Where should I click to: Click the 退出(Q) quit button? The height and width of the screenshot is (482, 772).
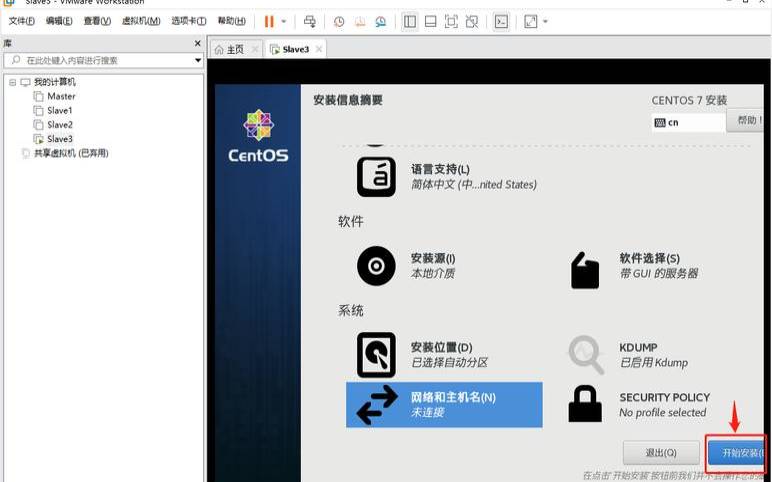pyautogui.click(x=661, y=452)
